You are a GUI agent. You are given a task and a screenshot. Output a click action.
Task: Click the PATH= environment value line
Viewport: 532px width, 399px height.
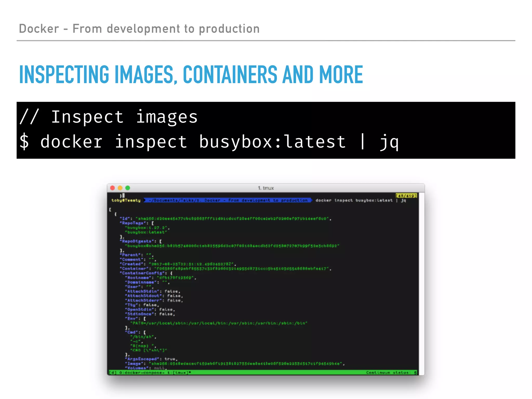point(219,323)
